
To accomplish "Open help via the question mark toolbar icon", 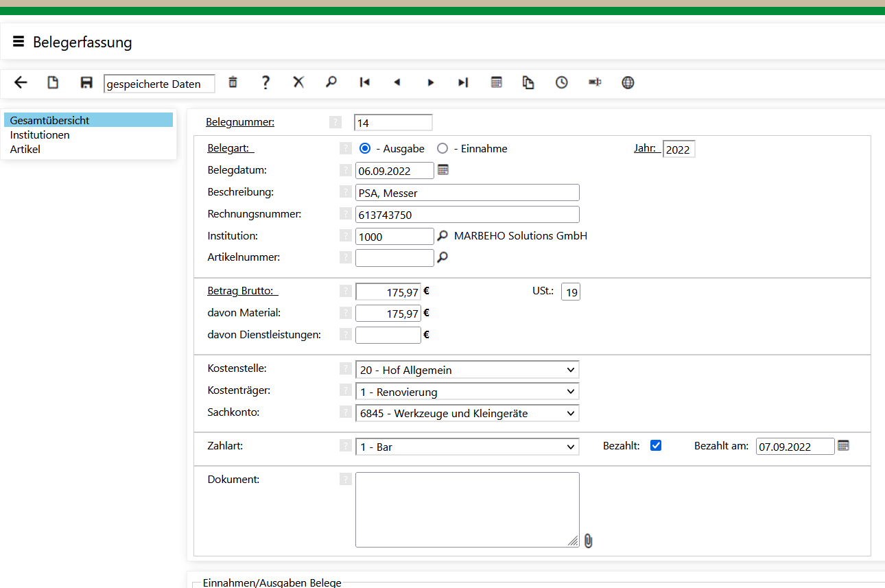I will click(x=265, y=83).
